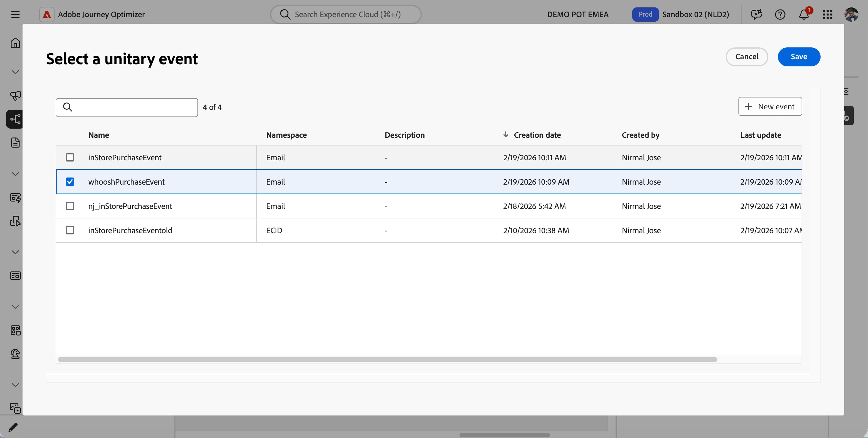Sort by the Last update column header
The width and height of the screenshot is (868, 438).
pos(760,135)
